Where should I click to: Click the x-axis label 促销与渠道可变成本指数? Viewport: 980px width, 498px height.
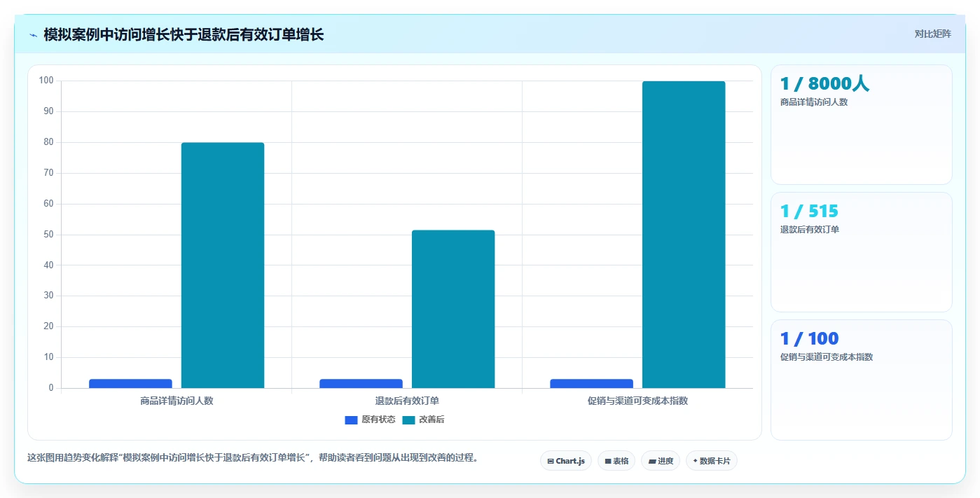coord(637,401)
